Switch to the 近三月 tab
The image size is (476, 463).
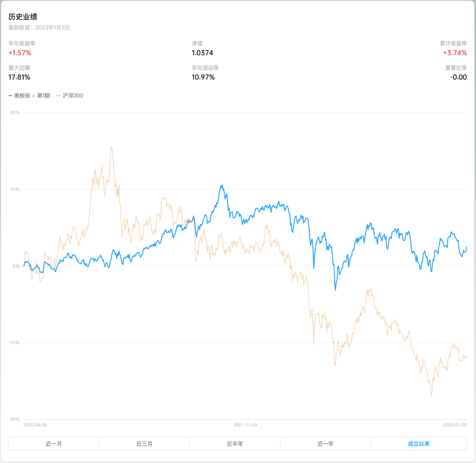tap(144, 444)
